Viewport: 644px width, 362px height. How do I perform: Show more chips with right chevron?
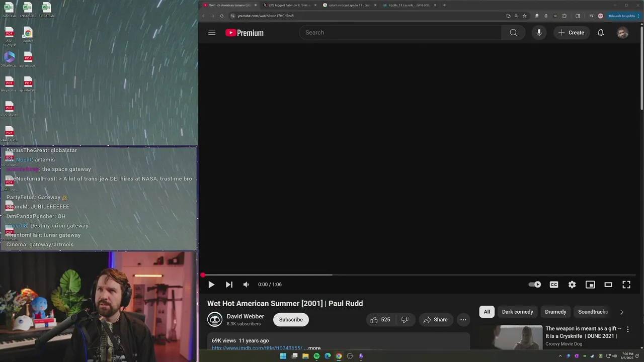click(621, 312)
